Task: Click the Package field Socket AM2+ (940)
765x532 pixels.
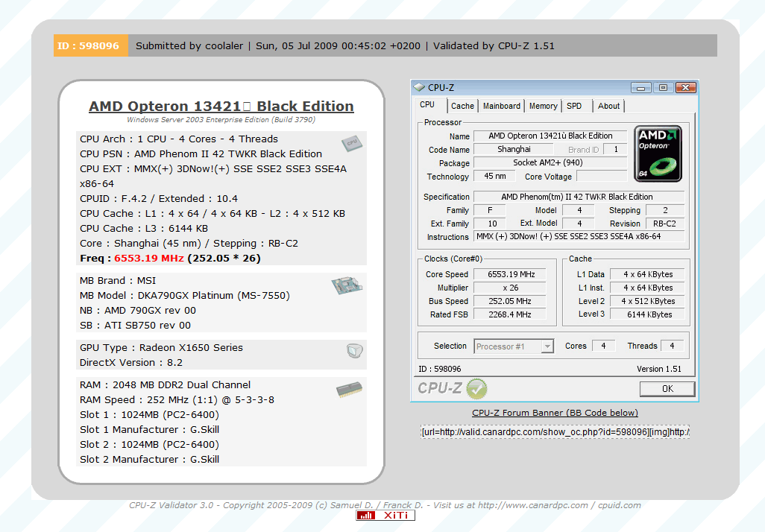Action: pyautogui.click(x=550, y=162)
